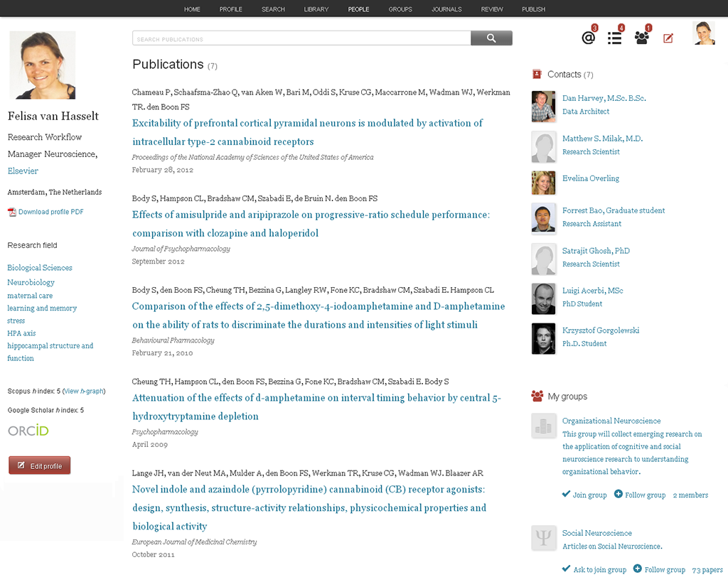The image size is (728, 582).
Task: Open the View h-graph link
Action: pyautogui.click(x=84, y=392)
